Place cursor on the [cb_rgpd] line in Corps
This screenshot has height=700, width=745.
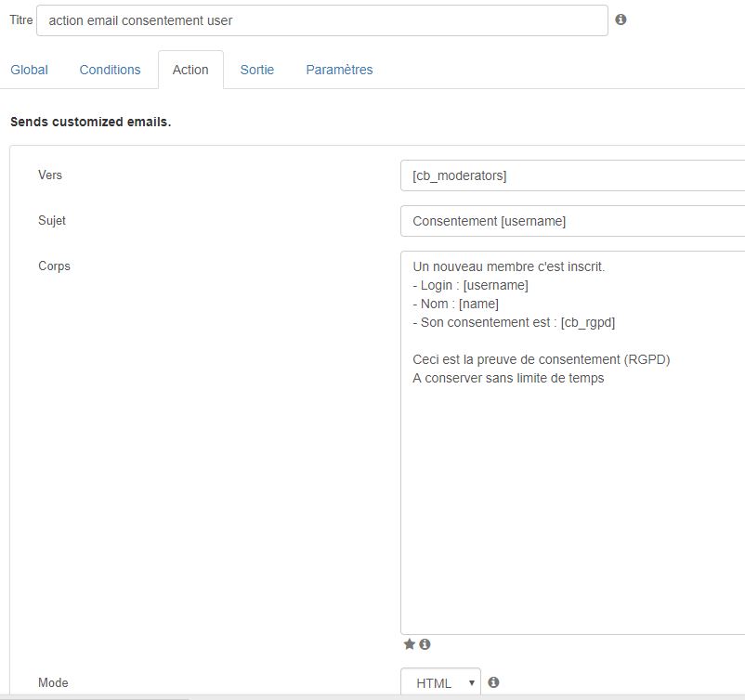coord(514,322)
